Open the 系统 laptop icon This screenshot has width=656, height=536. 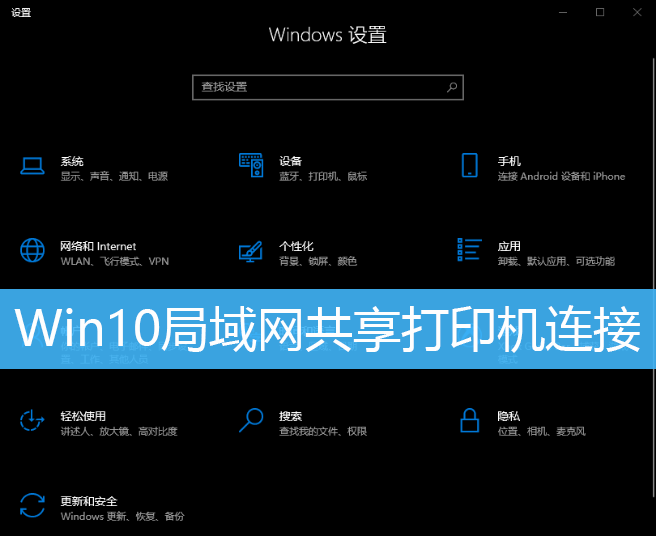32,166
